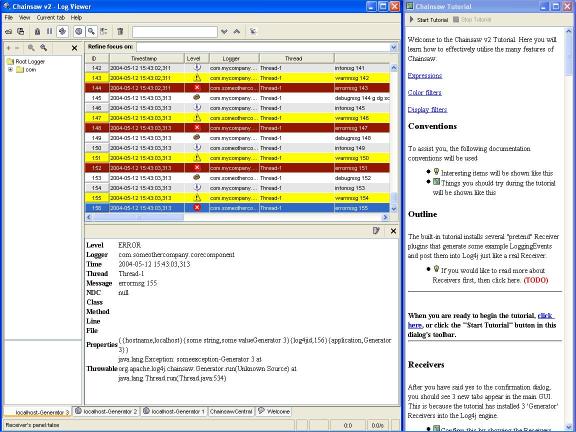Open the Refine focus on dropdown arrow
Image resolution: width=576 pixels, height=432 pixels.
click(x=394, y=47)
